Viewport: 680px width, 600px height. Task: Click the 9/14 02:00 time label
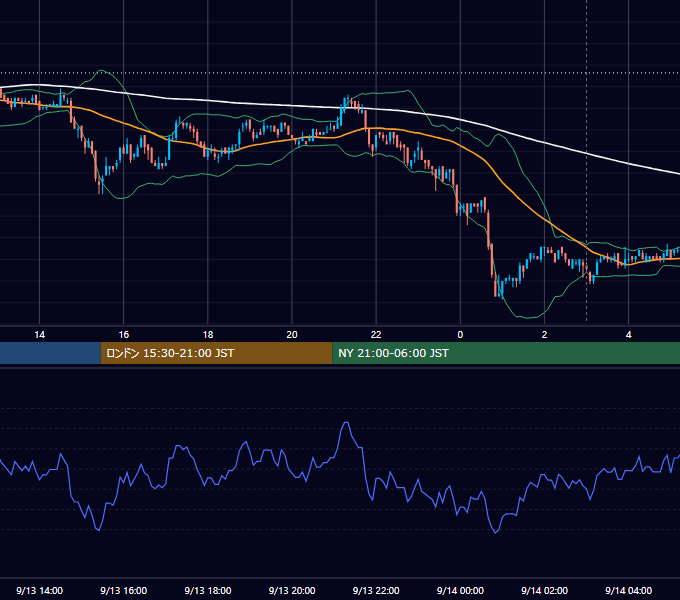point(544,590)
